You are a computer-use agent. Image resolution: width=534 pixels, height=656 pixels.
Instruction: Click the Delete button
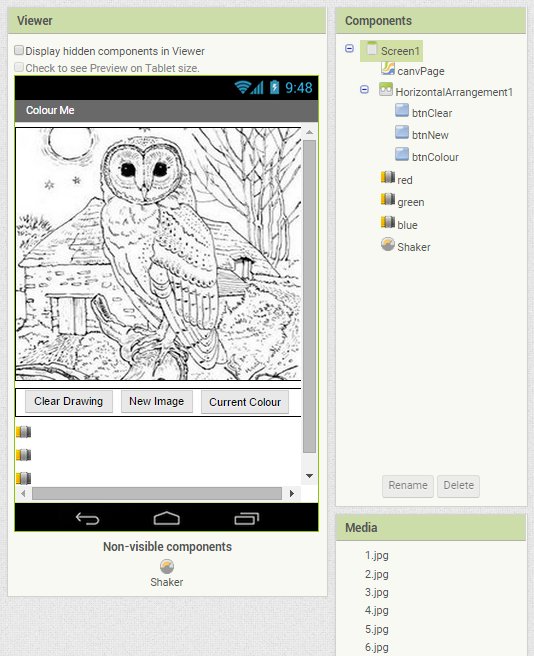pyautogui.click(x=458, y=486)
